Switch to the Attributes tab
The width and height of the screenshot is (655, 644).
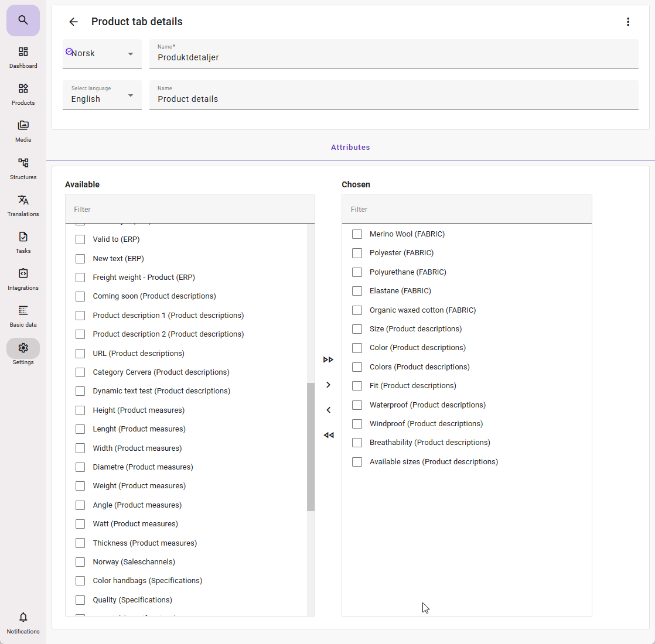point(350,148)
